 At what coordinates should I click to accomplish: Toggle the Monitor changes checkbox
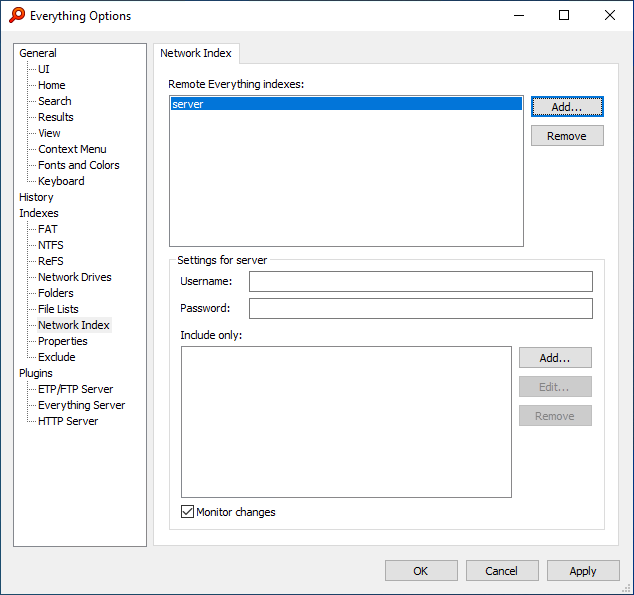(187, 512)
